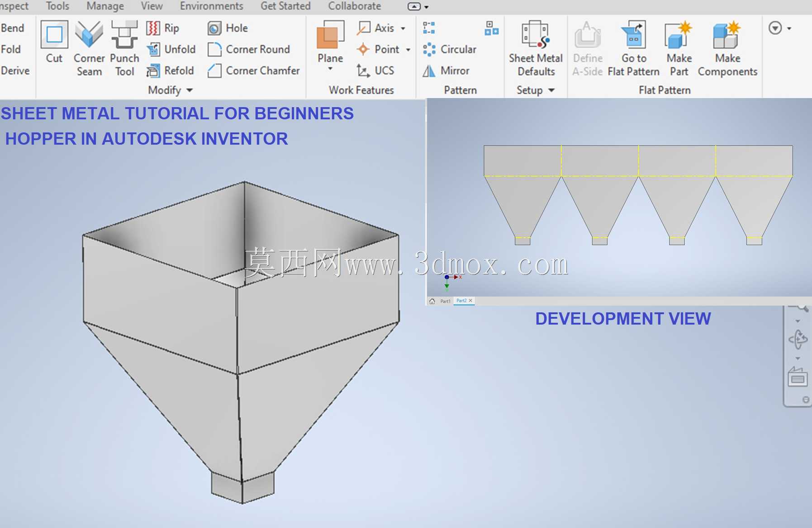Select the Unfold command
Image resolution: width=812 pixels, height=528 pixels.
(x=171, y=49)
